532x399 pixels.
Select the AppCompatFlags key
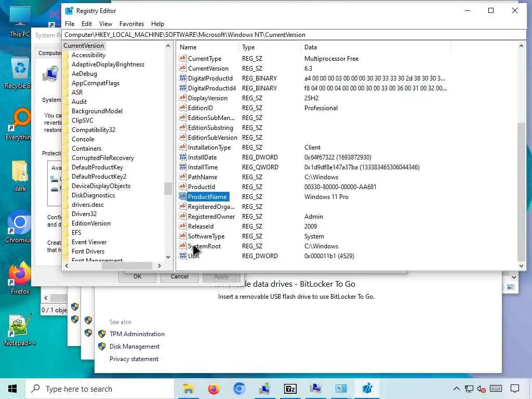(x=96, y=83)
